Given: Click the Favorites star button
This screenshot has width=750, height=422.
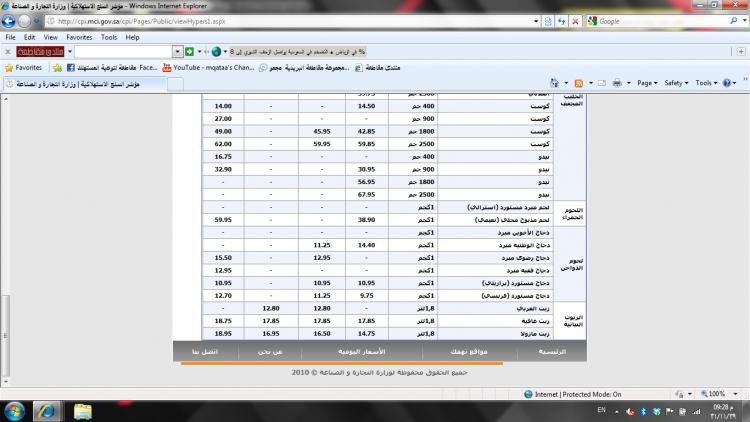Looking at the screenshot, I should point(23,67).
